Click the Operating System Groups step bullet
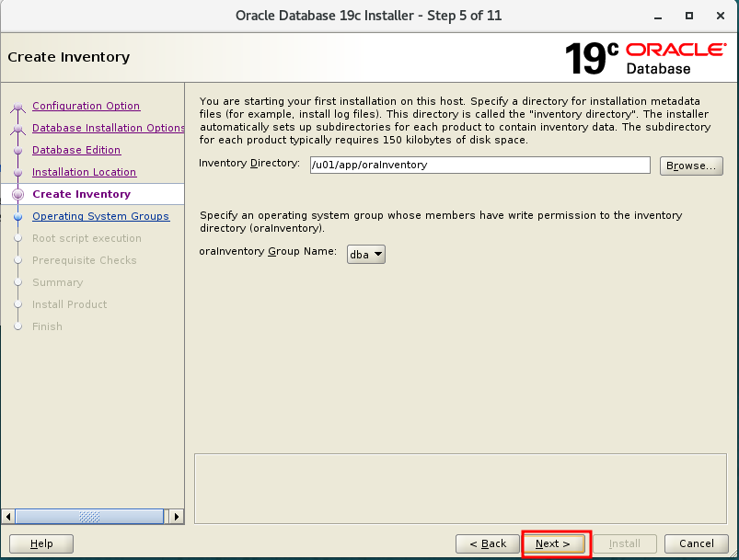 click(x=17, y=217)
